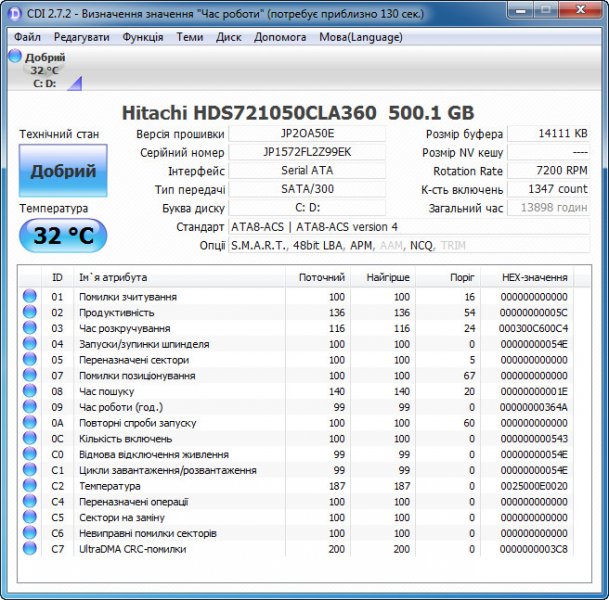Click the status orb for attribute 04
The height and width of the screenshot is (600, 609).
tap(30, 344)
